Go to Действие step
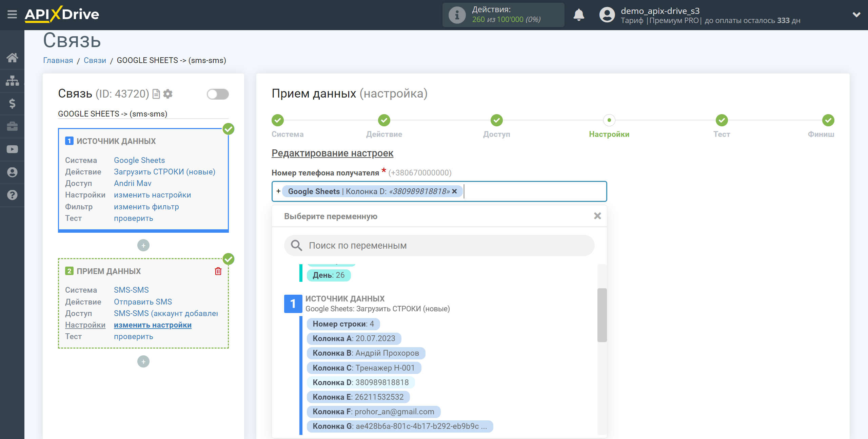Image resolution: width=868 pixels, height=439 pixels. pyautogui.click(x=384, y=120)
